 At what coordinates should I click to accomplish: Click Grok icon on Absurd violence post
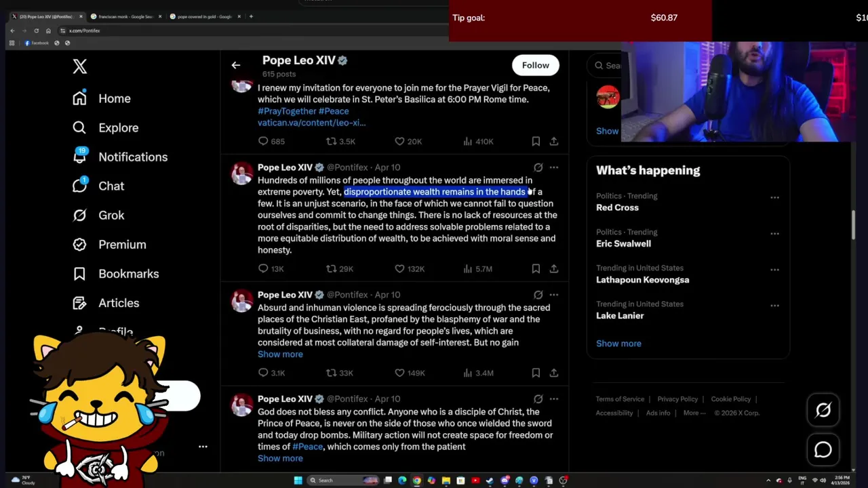tap(538, 294)
